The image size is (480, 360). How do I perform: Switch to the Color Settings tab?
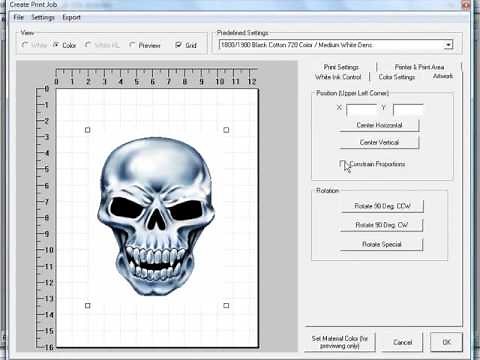pos(397,77)
